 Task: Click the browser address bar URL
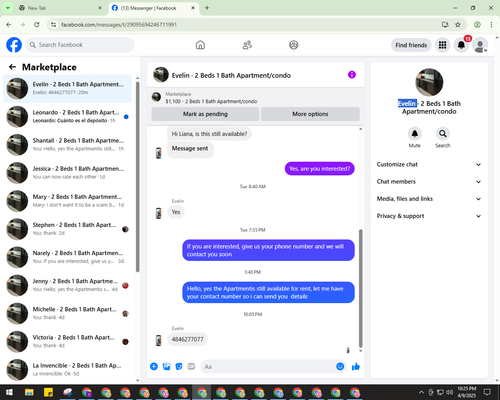click(119, 25)
